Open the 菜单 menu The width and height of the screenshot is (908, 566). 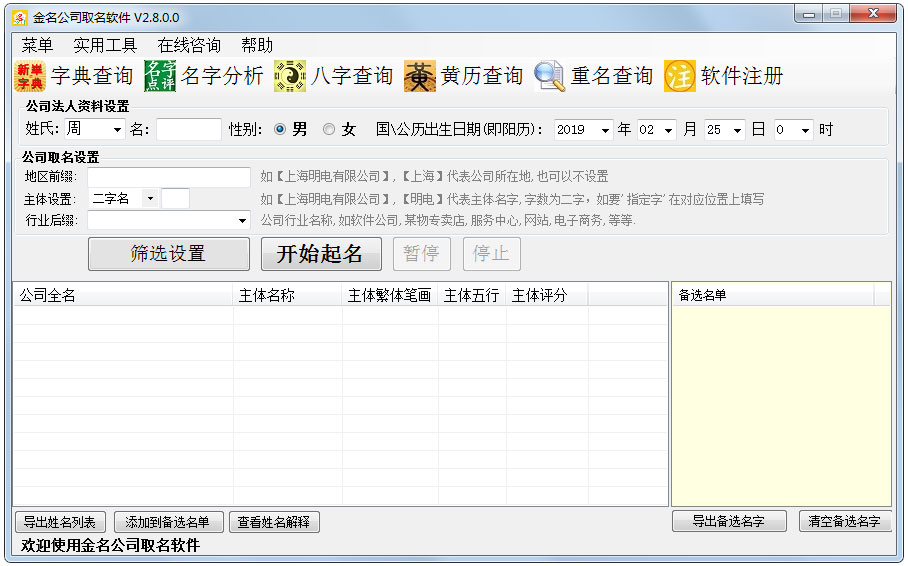tap(37, 45)
